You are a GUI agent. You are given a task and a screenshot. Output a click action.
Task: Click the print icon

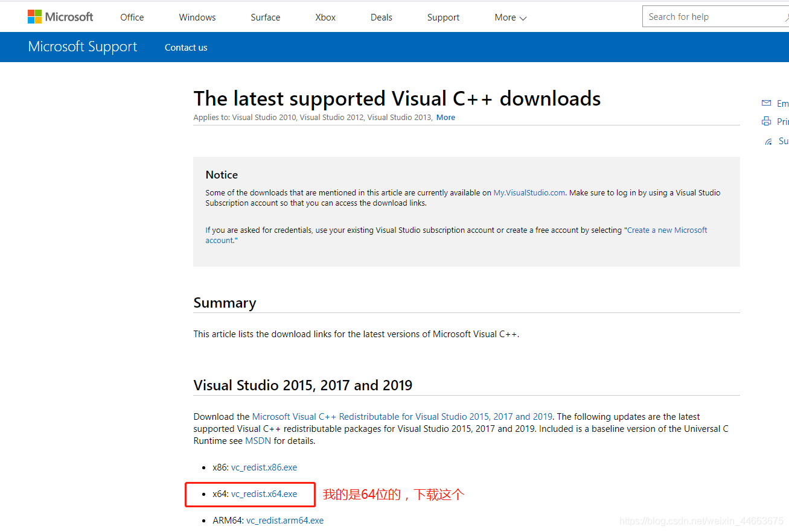767,121
